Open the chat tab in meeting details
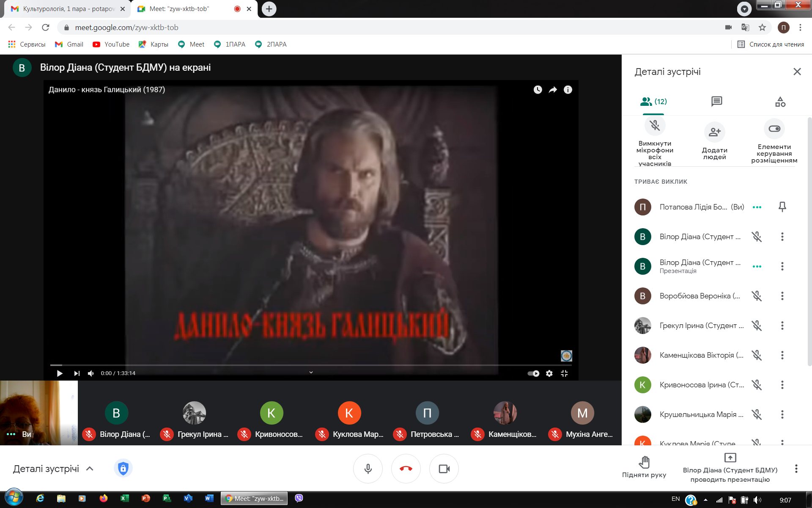Viewport: 812px width, 508px height. click(x=716, y=102)
